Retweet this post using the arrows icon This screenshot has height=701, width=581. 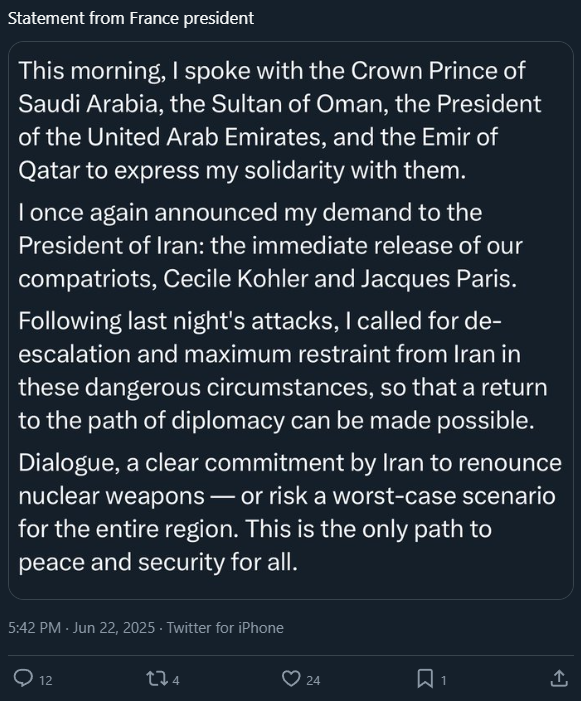[157, 679]
